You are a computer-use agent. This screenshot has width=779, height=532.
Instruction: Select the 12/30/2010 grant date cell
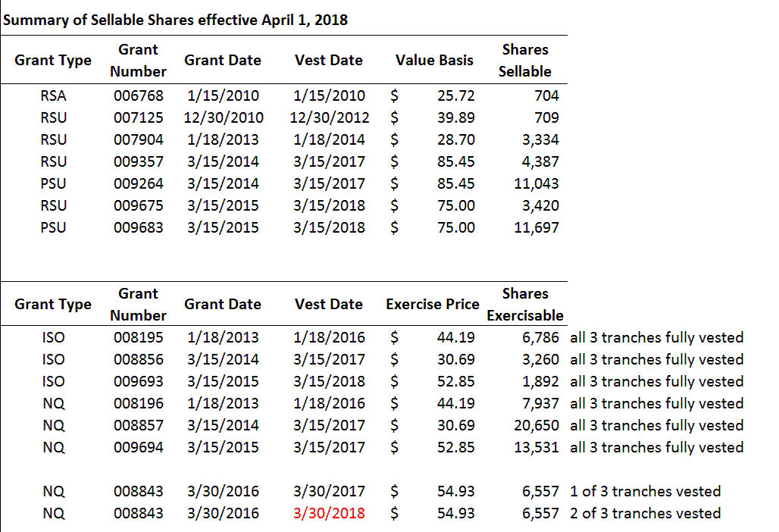click(x=223, y=117)
